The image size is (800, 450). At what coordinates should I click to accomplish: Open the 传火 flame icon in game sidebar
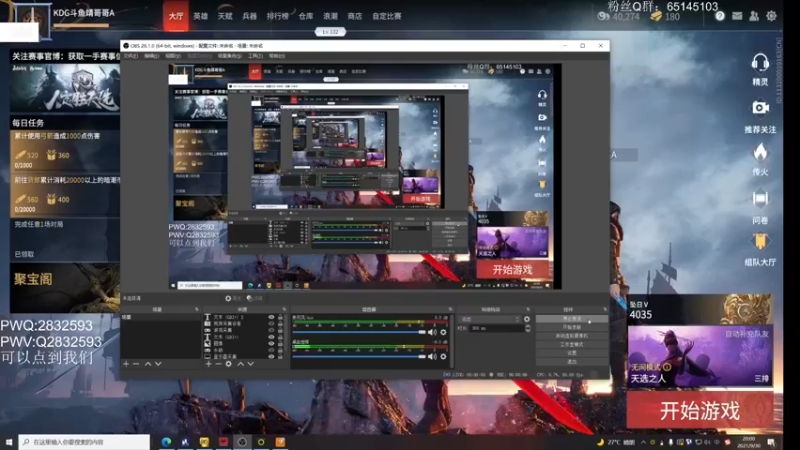click(760, 152)
